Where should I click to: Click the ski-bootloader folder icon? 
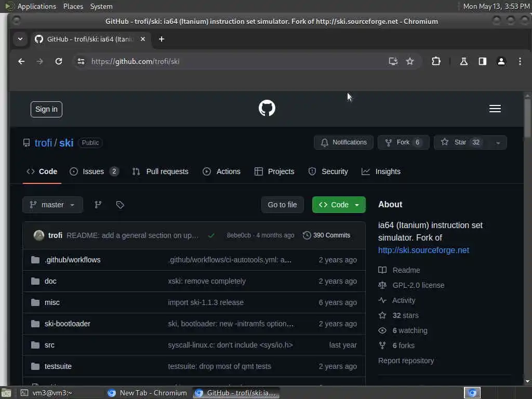(x=35, y=324)
